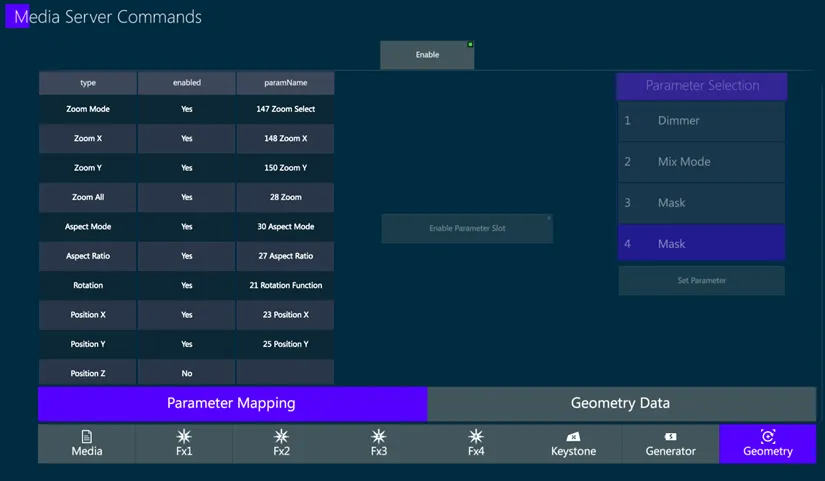The height and width of the screenshot is (481, 825).
Task: Click the Yes cell for Position X
Action: [x=187, y=315]
